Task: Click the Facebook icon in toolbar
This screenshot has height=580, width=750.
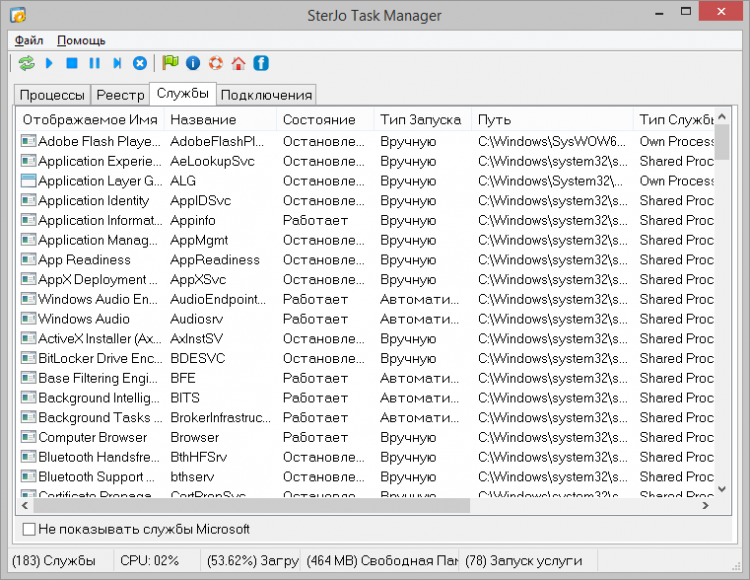Action: (x=261, y=63)
